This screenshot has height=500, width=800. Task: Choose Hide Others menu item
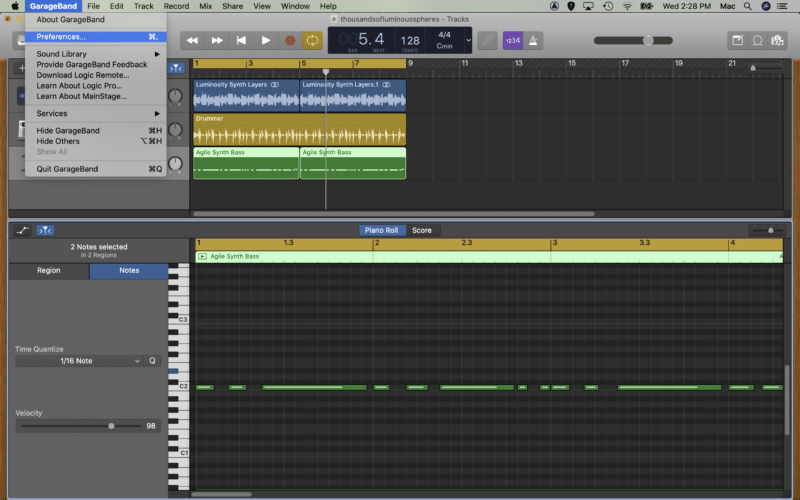click(x=96, y=141)
